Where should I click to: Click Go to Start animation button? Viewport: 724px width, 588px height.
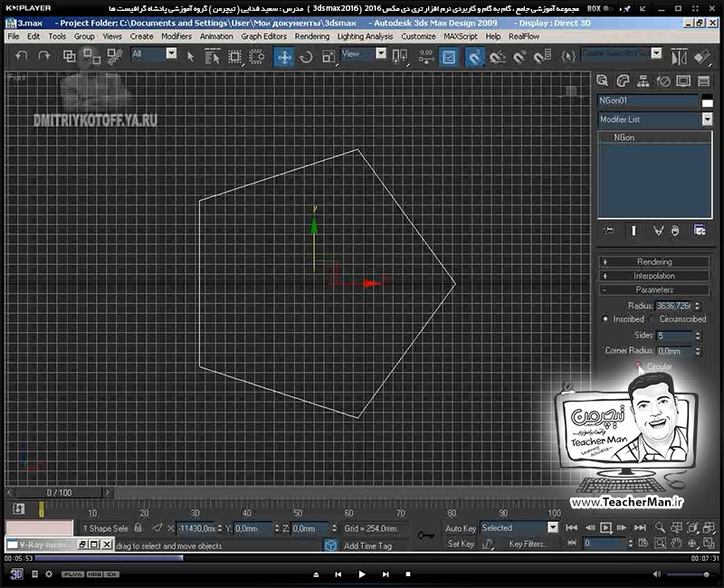(571, 527)
